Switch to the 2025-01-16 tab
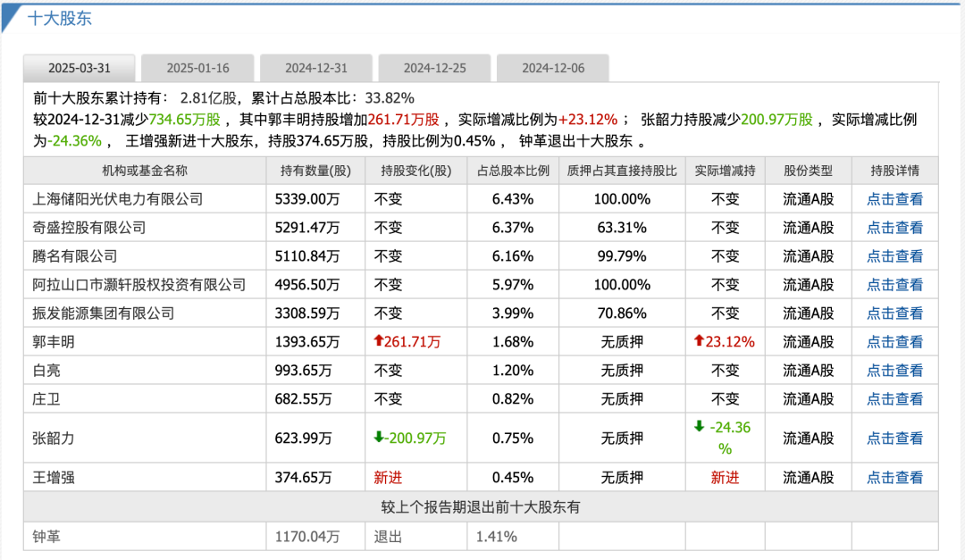 tap(197, 68)
